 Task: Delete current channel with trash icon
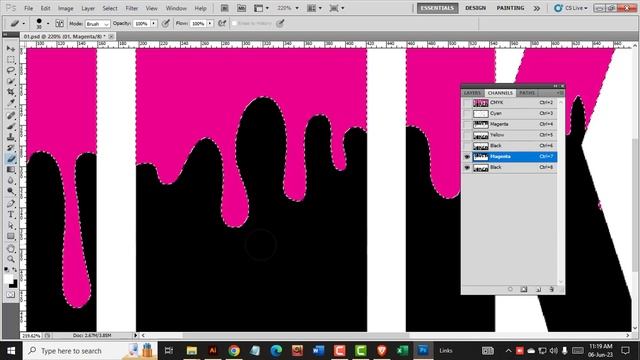coord(551,289)
